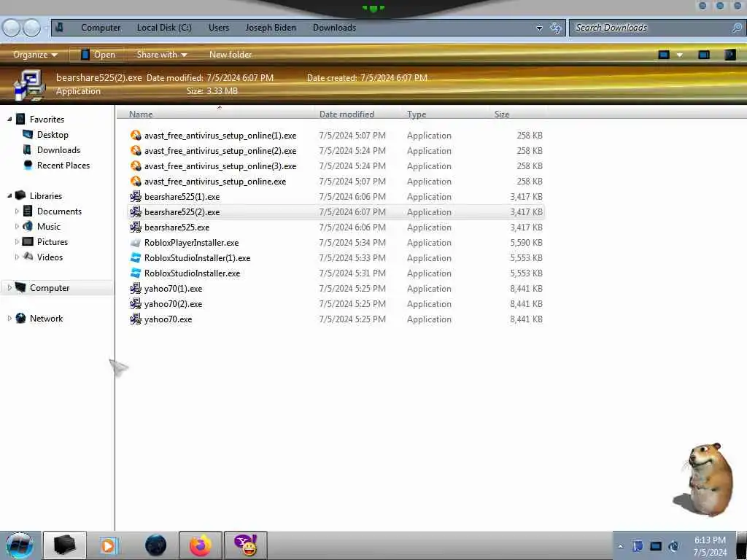Viewport: 747px width, 560px height.
Task: Click Downloads breadcrumb segment
Action: click(x=334, y=28)
